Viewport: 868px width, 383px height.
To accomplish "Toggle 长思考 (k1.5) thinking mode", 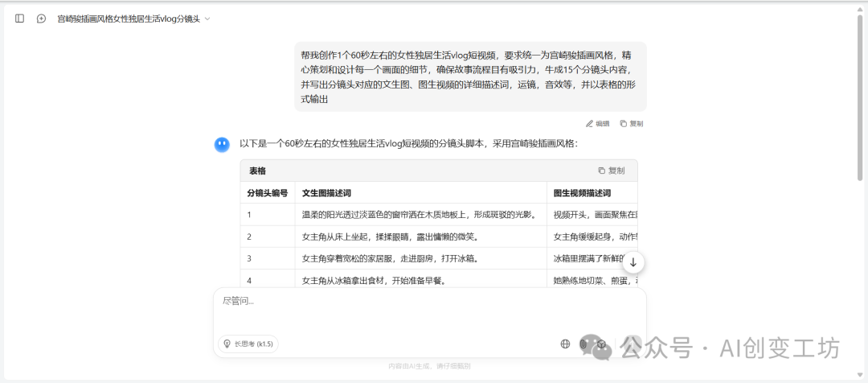I will [248, 344].
